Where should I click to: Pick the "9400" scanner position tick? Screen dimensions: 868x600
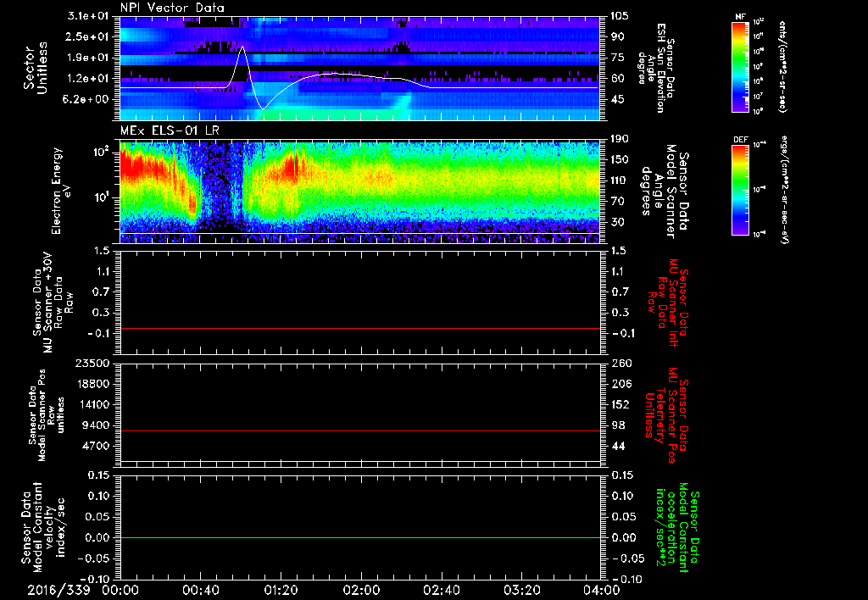pyautogui.click(x=97, y=425)
